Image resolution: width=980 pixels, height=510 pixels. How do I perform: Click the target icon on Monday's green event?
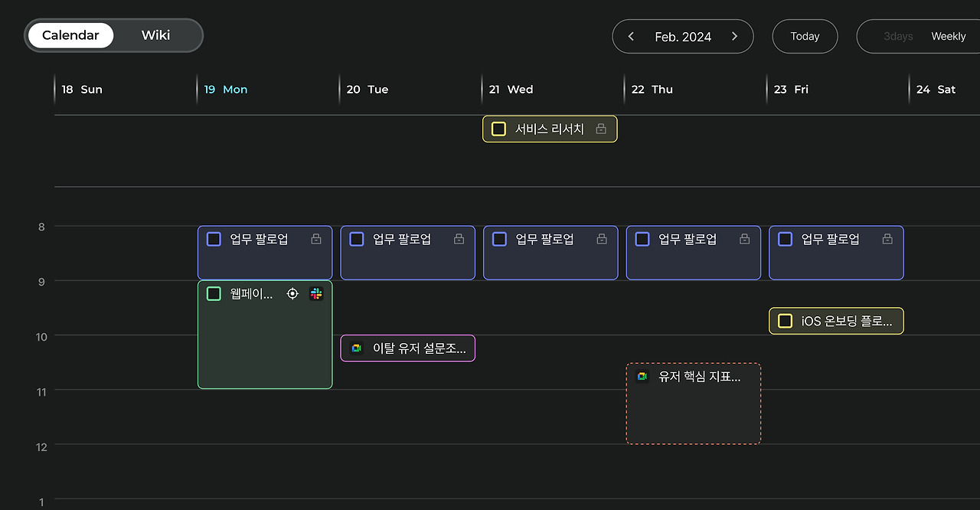tap(292, 294)
